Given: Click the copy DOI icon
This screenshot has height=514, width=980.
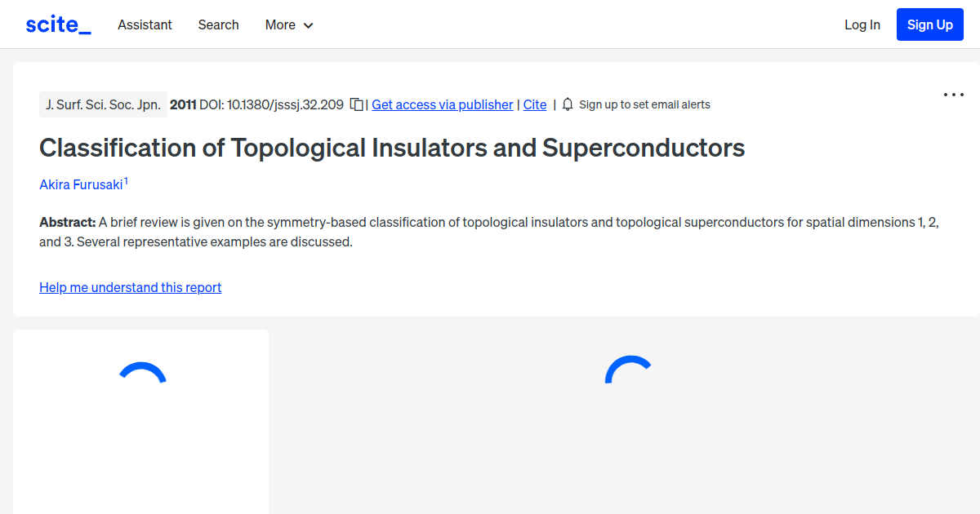Looking at the screenshot, I should click(x=356, y=104).
